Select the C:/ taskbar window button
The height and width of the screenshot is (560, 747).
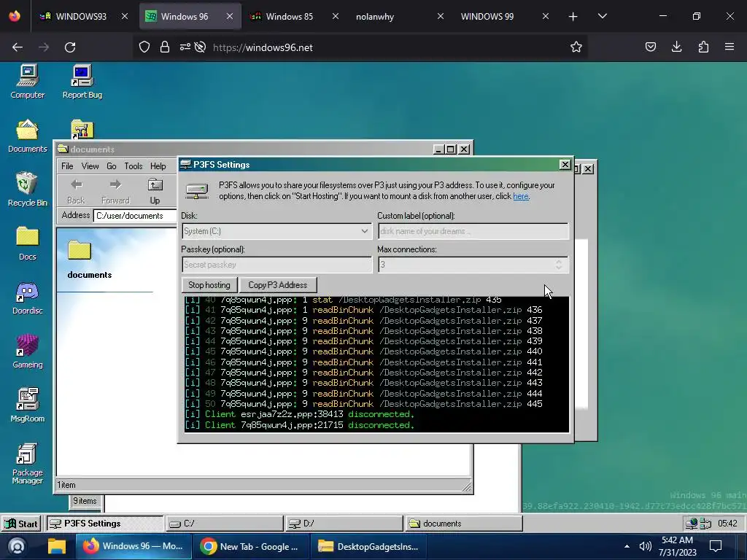click(x=224, y=524)
